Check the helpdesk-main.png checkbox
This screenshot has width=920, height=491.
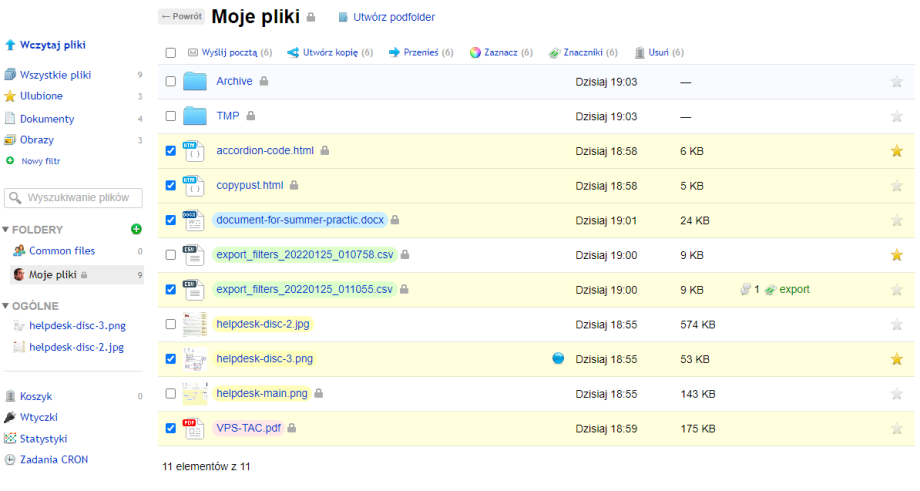(170, 394)
